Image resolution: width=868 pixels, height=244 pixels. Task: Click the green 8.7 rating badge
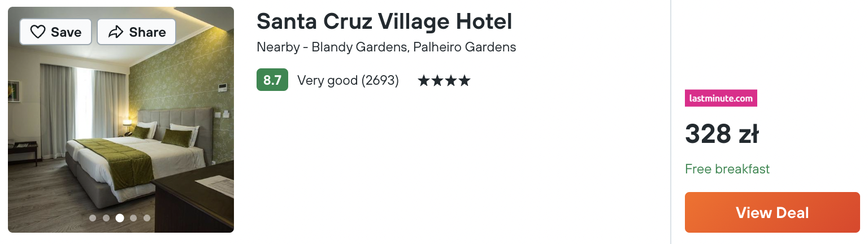click(272, 80)
